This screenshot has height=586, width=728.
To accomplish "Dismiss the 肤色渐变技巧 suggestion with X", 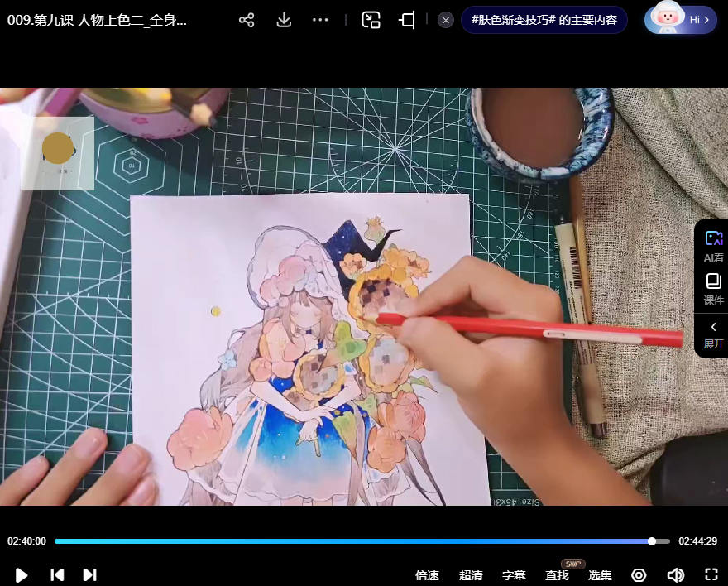I will click(x=446, y=21).
